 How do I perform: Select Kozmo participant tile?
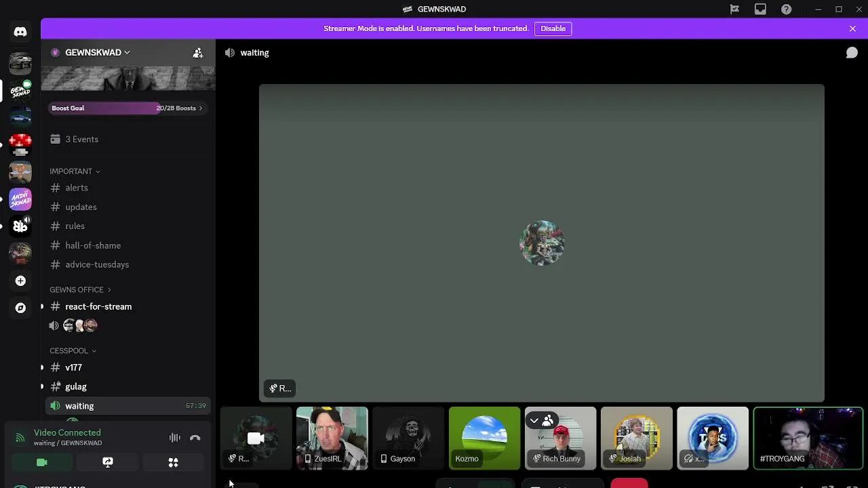pos(484,438)
